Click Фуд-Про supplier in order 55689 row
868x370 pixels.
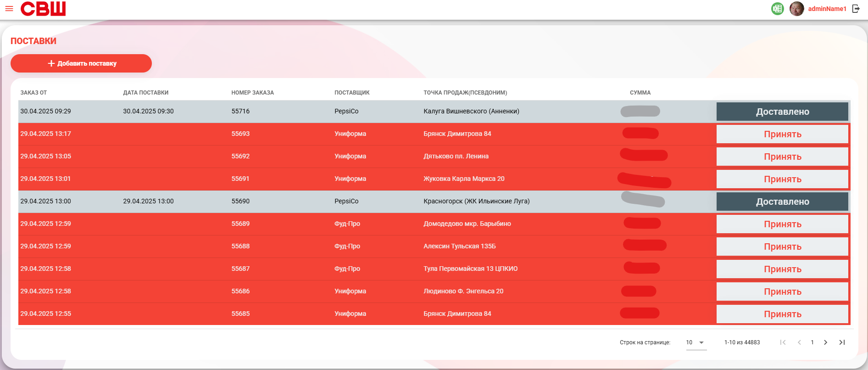point(347,224)
